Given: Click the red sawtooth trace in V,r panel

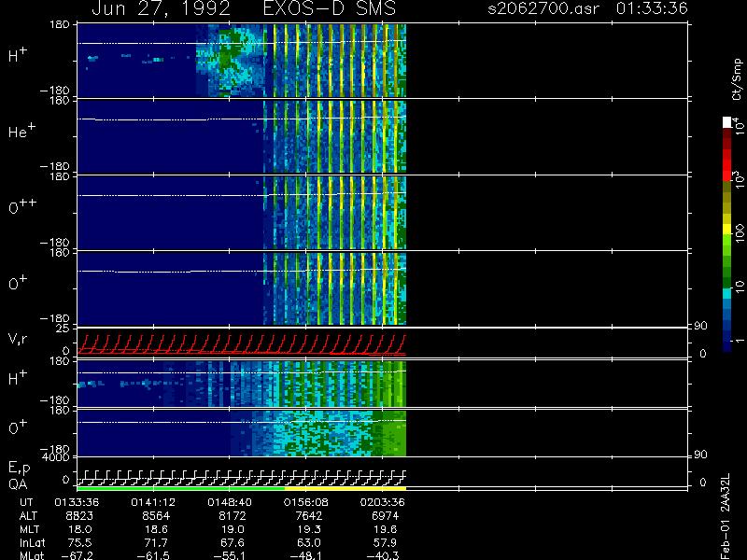Looking at the screenshot, I should click(241, 344).
